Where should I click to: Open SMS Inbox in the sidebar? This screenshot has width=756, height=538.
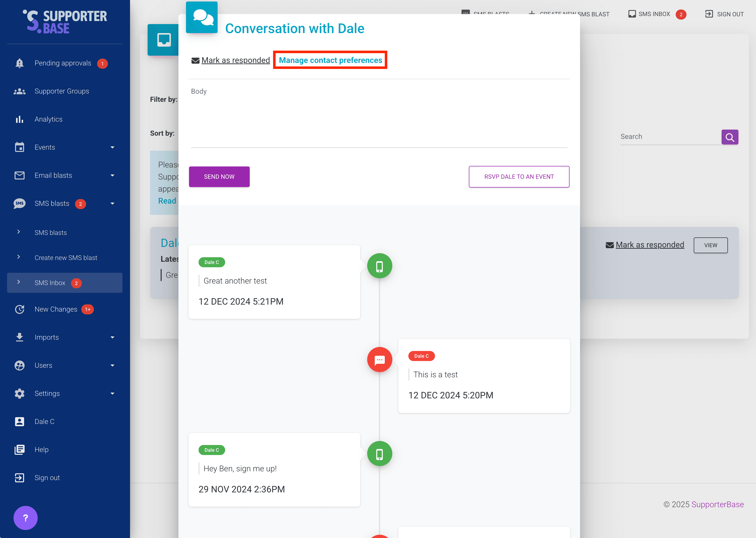(50, 283)
